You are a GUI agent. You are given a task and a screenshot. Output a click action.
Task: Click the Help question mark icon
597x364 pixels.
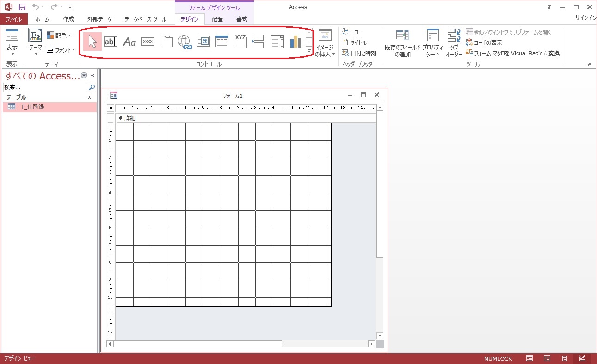549,7
